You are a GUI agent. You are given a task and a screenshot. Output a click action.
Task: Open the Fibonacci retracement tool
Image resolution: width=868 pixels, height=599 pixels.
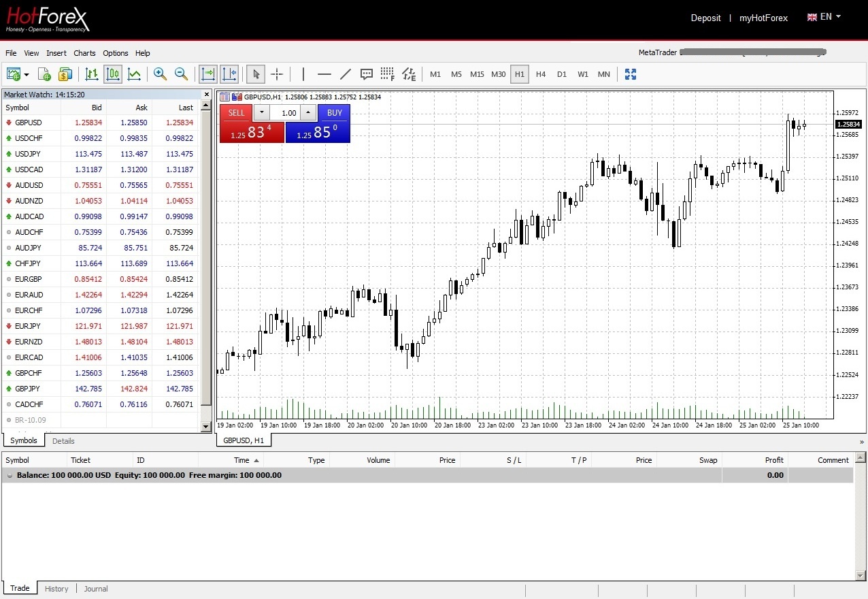[x=387, y=74]
